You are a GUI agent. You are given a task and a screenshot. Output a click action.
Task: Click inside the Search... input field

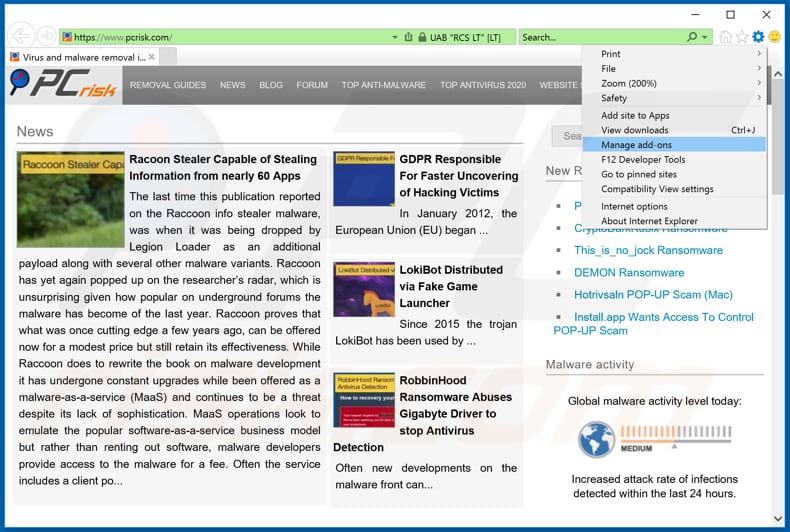pos(600,37)
